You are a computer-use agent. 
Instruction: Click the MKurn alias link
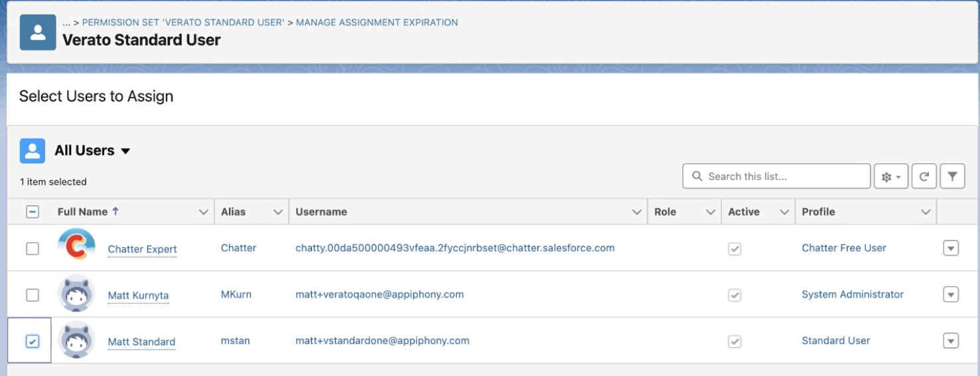click(236, 294)
